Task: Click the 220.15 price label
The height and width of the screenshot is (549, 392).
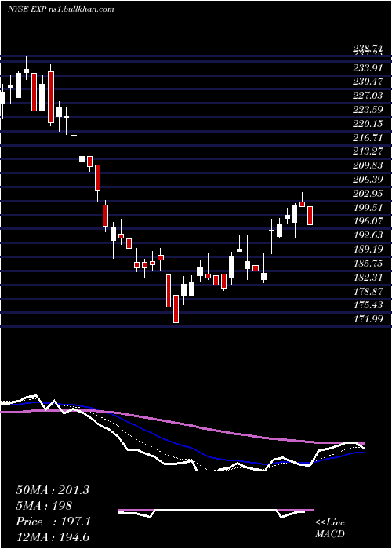Action: pyautogui.click(x=367, y=124)
